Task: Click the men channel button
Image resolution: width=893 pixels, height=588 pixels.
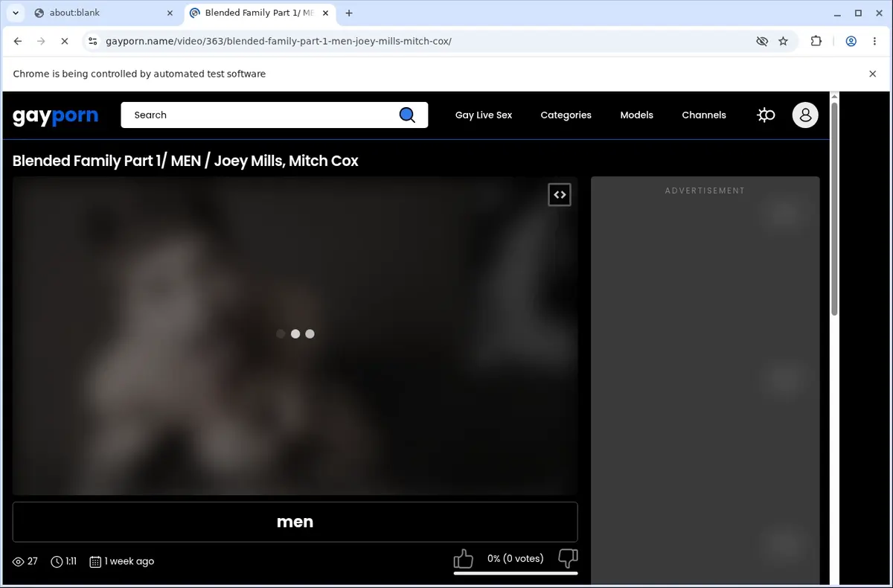Action: coord(295,522)
